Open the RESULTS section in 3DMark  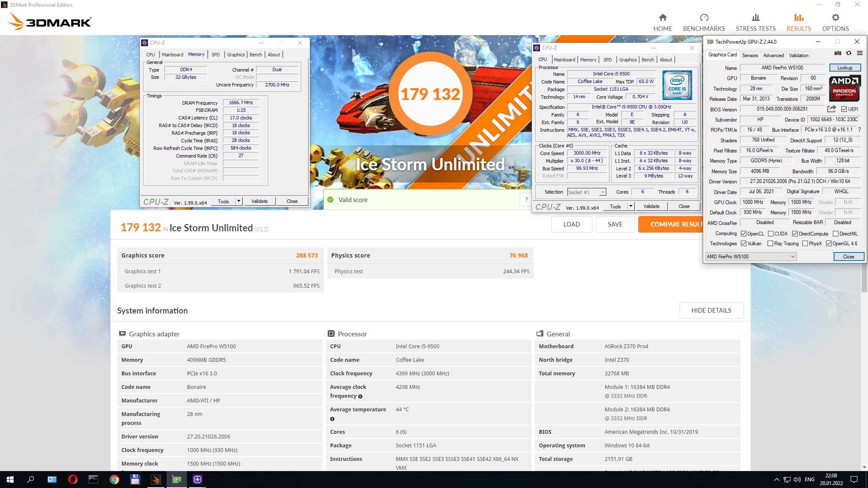pos(798,23)
